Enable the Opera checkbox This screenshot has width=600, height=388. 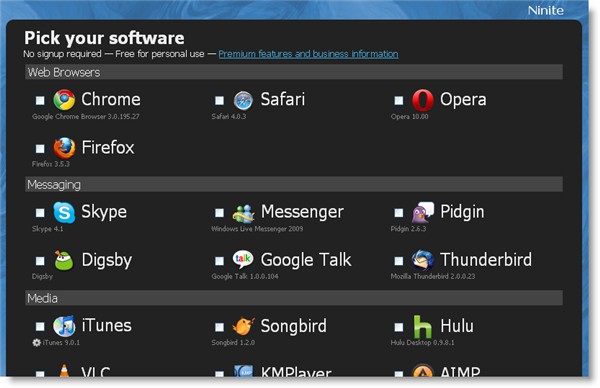pyautogui.click(x=399, y=100)
